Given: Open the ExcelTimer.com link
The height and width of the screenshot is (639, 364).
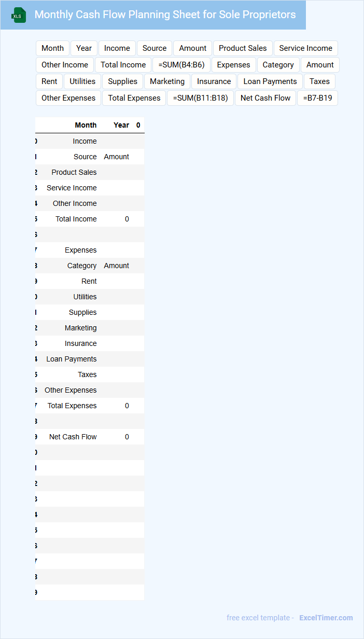Looking at the screenshot, I should pyautogui.click(x=326, y=618).
